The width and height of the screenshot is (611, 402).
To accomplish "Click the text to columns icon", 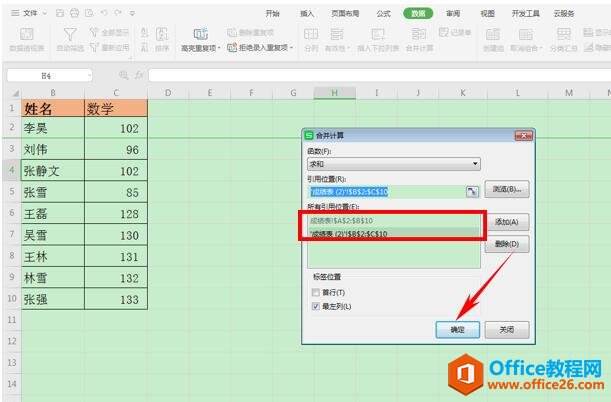I will click(x=310, y=35).
